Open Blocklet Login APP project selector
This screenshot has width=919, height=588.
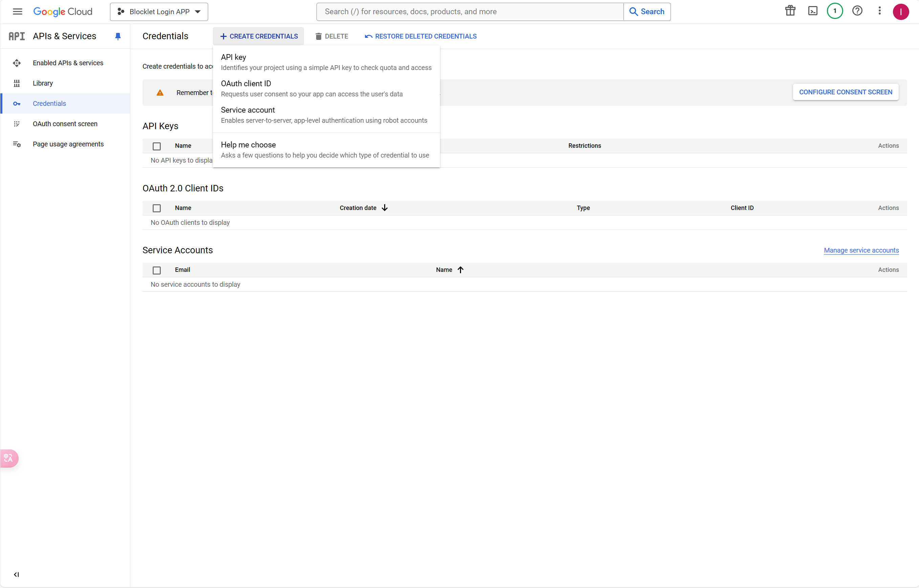click(159, 12)
